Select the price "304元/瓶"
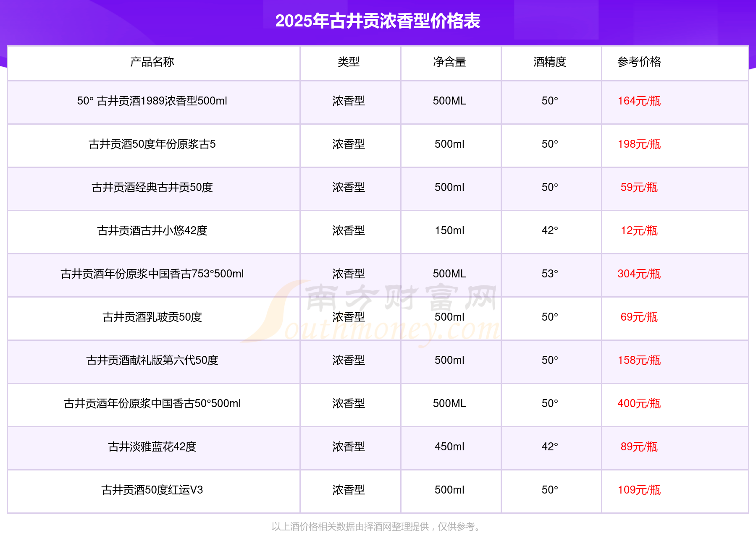 (x=639, y=274)
